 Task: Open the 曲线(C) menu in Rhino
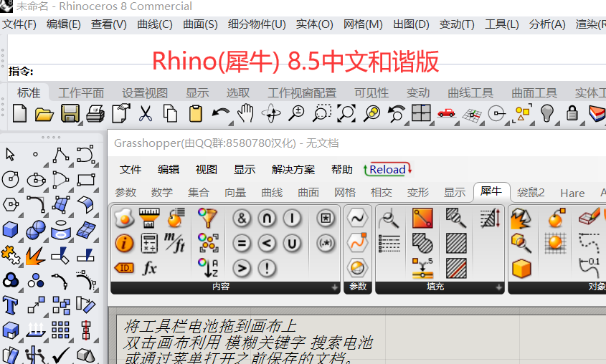click(x=155, y=24)
